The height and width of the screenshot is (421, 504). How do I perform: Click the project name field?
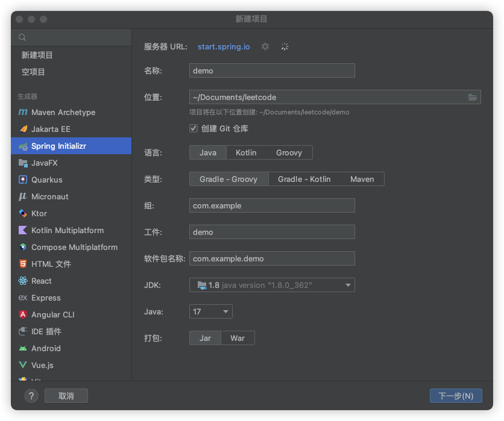tap(272, 70)
